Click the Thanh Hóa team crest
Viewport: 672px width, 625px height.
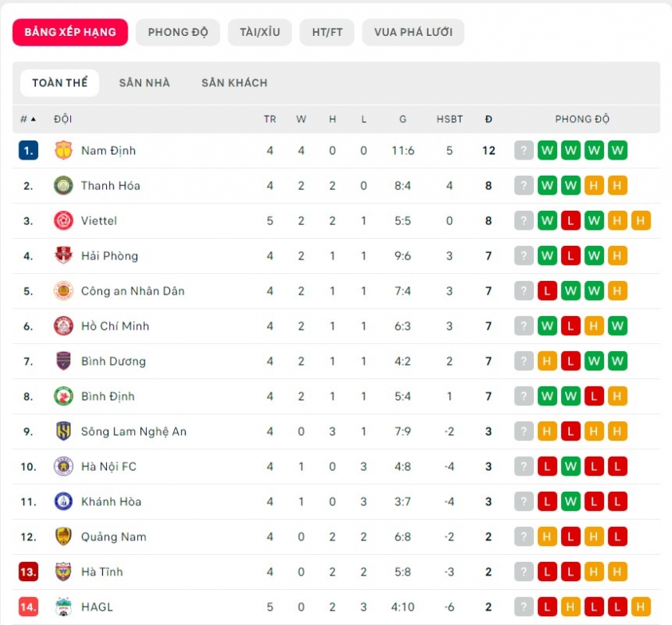[63, 185]
